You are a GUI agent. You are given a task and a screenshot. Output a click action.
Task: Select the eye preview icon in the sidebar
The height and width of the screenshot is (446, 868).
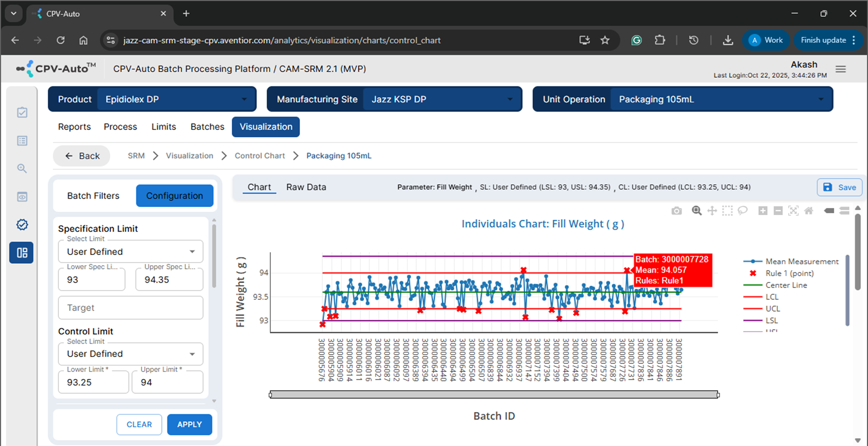[22, 197]
